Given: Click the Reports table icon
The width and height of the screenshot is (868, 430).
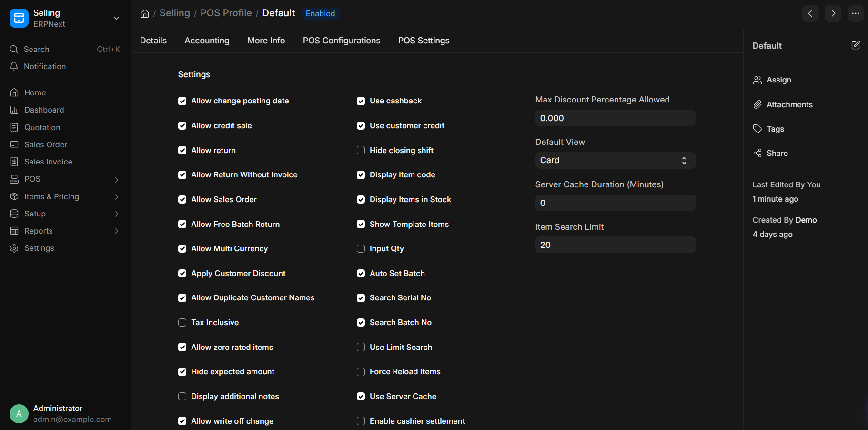Looking at the screenshot, I should coord(14,231).
